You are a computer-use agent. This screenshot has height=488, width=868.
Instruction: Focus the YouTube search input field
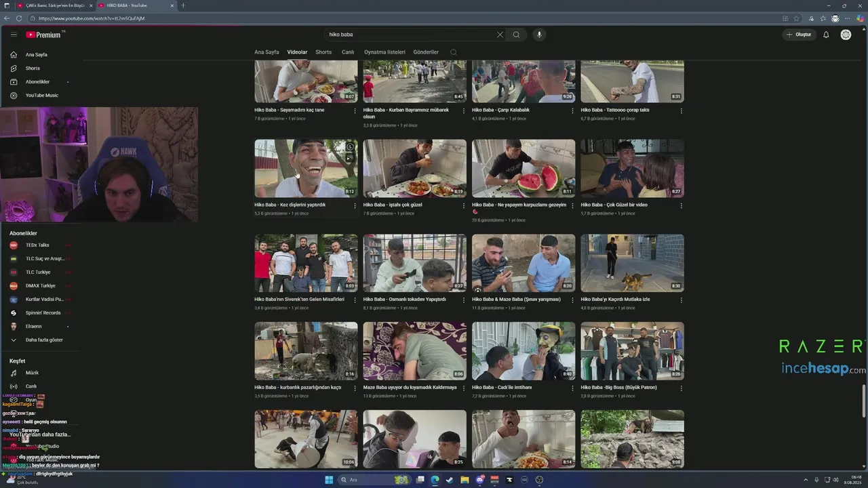click(x=410, y=35)
